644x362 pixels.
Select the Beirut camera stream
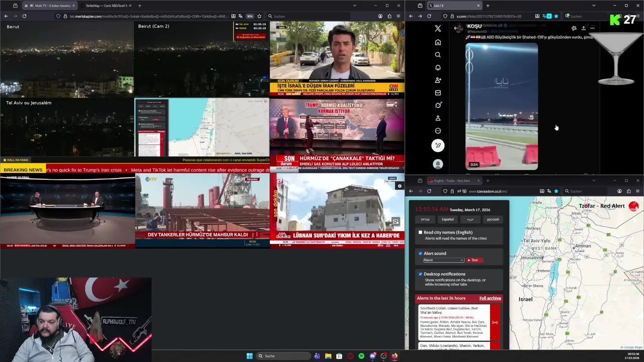point(67,59)
